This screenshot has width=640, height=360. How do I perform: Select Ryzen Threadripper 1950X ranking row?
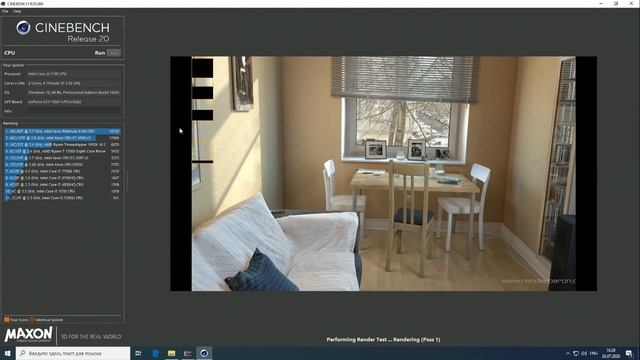[62, 144]
